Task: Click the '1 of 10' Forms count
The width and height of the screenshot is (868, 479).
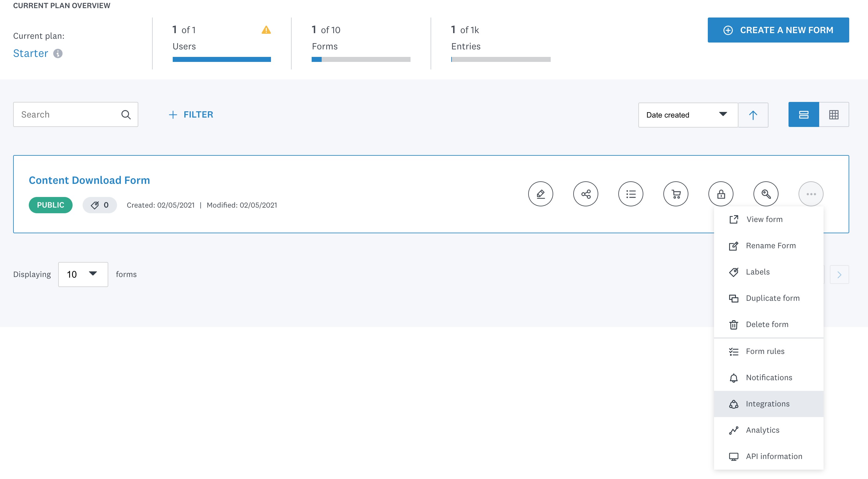Action: click(x=326, y=30)
